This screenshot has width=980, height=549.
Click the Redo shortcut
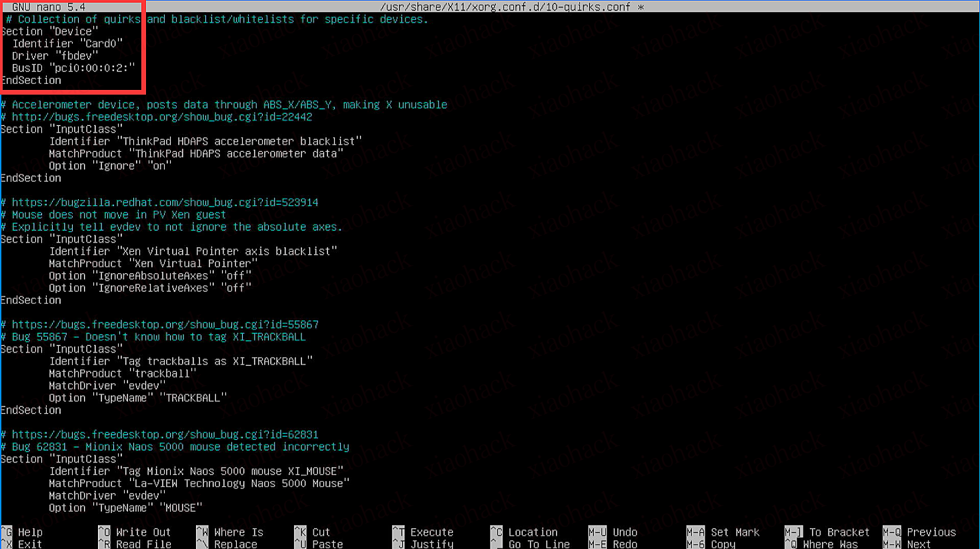(x=625, y=544)
